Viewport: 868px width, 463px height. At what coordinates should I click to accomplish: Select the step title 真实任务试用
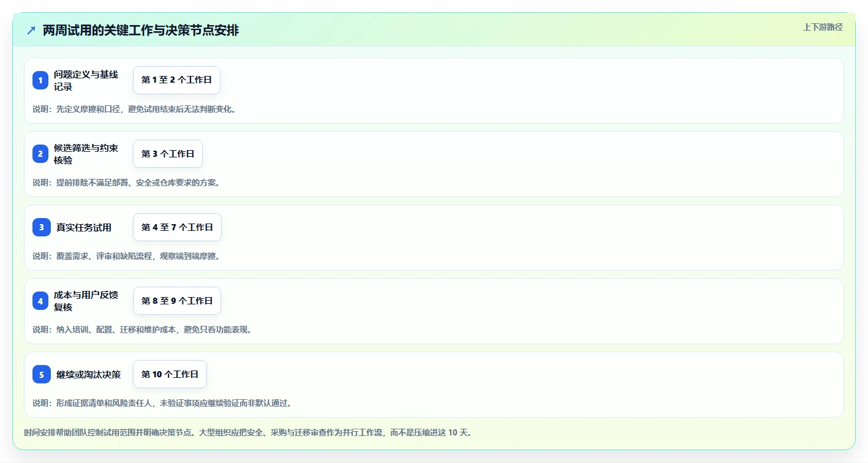(x=84, y=227)
